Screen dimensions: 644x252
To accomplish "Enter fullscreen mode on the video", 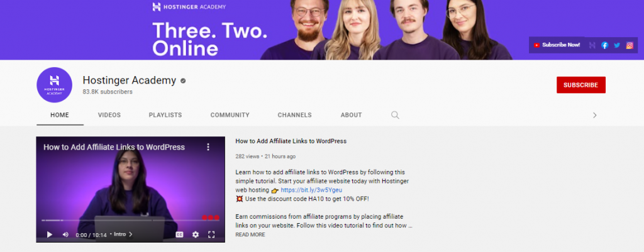I will [x=211, y=234].
